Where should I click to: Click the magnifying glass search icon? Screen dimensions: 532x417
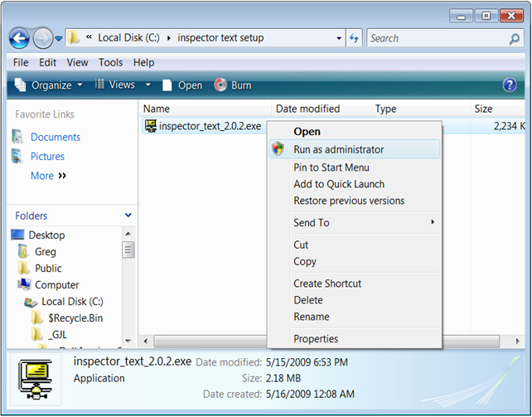point(515,39)
